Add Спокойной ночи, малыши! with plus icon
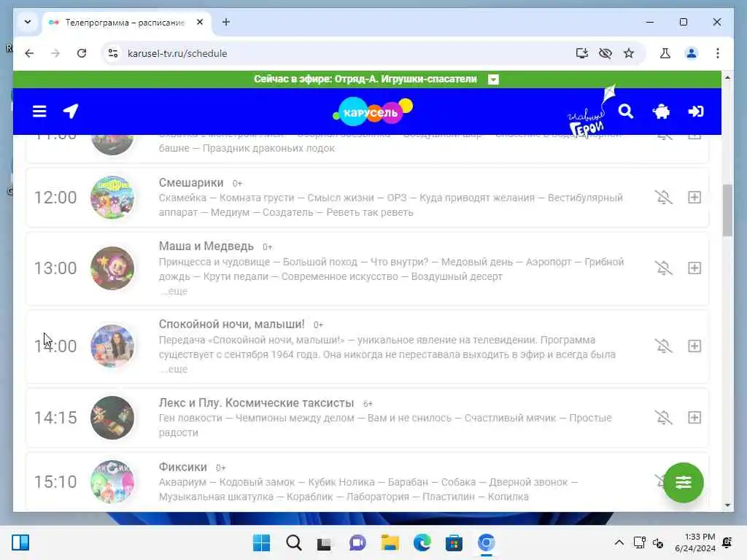This screenshot has height=560, width=747. click(x=694, y=346)
